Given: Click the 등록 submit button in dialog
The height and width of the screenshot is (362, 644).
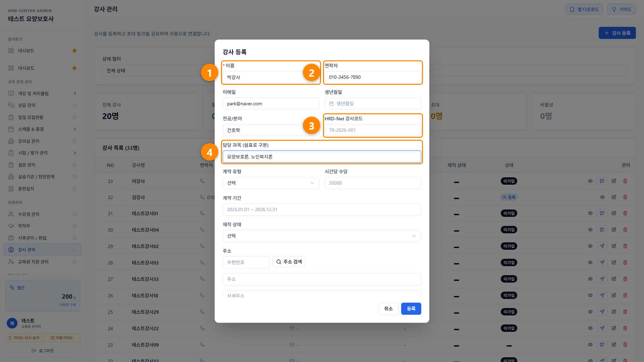Looking at the screenshot, I should (411, 309).
